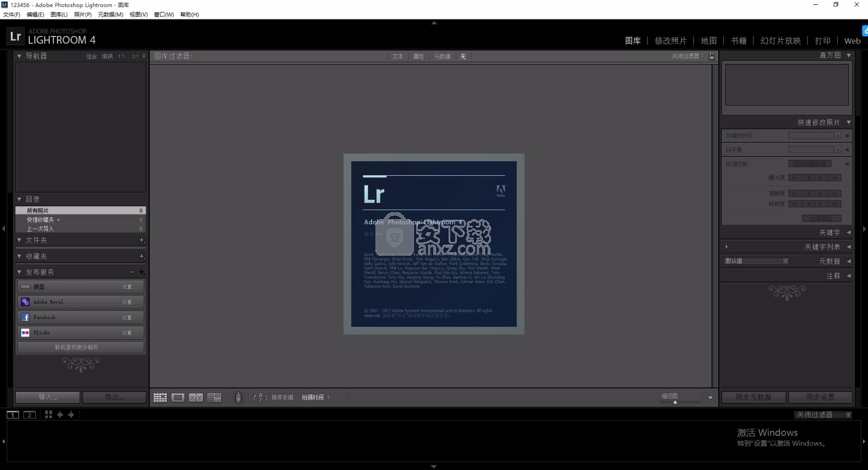Viewport: 868px width, 470px height.
Task: Open second window display button 2
Action: (x=29, y=415)
